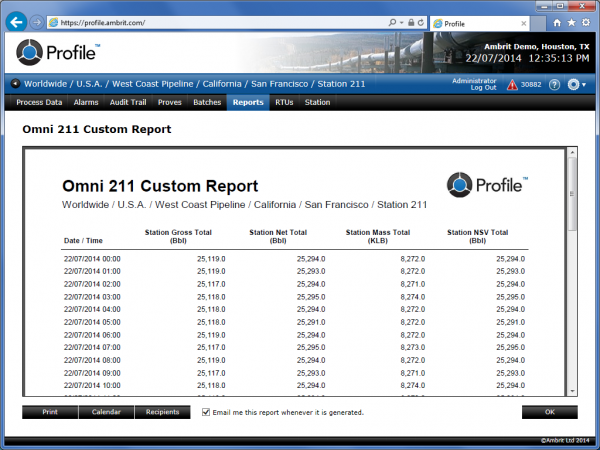Open the Recipients button
600x450 pixels.
(162, 412)
